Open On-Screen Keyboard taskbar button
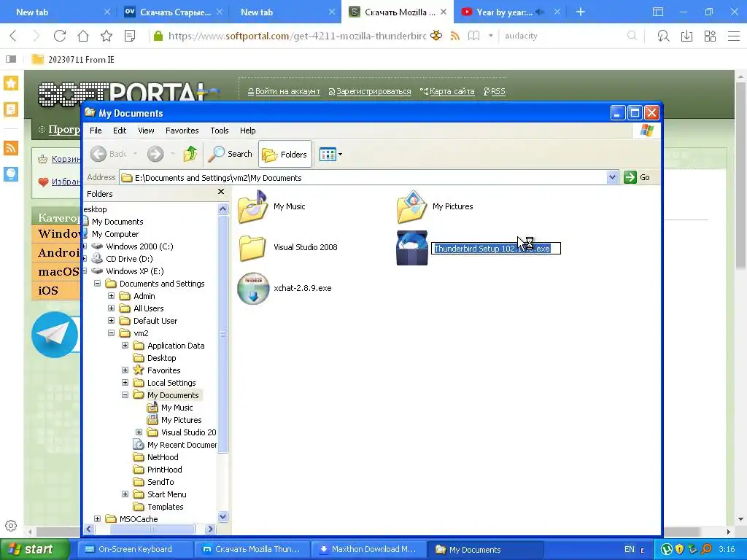This screenshot has height=560, width=747. click(x=135, y=549)
